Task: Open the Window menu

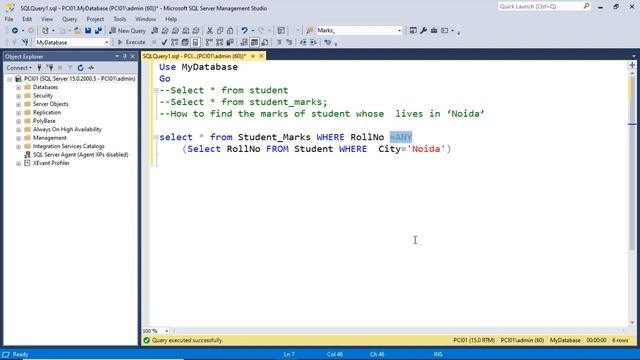Action: pyautogui.click(x=145, y=19)
